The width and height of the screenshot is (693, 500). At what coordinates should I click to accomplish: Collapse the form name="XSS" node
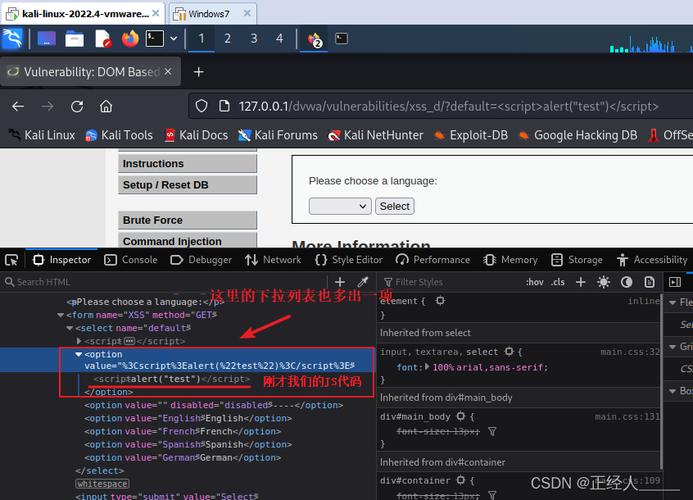click(x=61, y=315)
